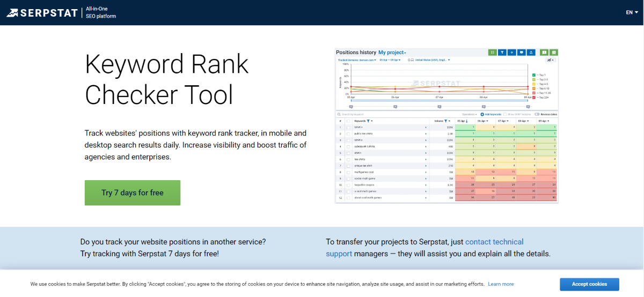Click the blue settings gear icon
The width and height of the screenshot is (644, 297).
coord(512,53)
